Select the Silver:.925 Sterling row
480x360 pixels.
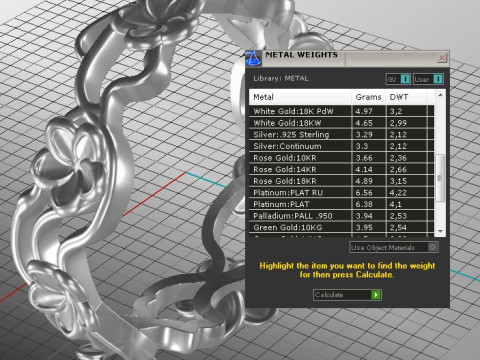(341, 134)
